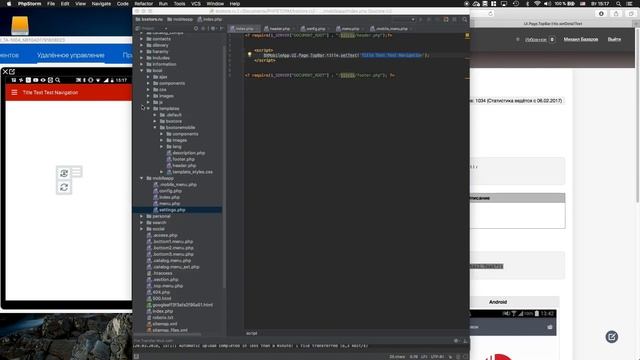Click the yellow folder icon in remote window
The image size is (640, 360).
point(20,25)
